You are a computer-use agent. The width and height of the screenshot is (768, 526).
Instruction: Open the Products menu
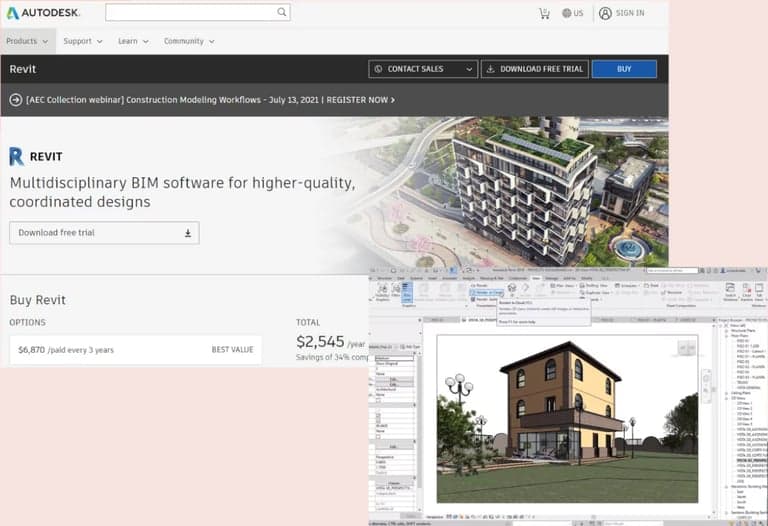tap(27, 41)
